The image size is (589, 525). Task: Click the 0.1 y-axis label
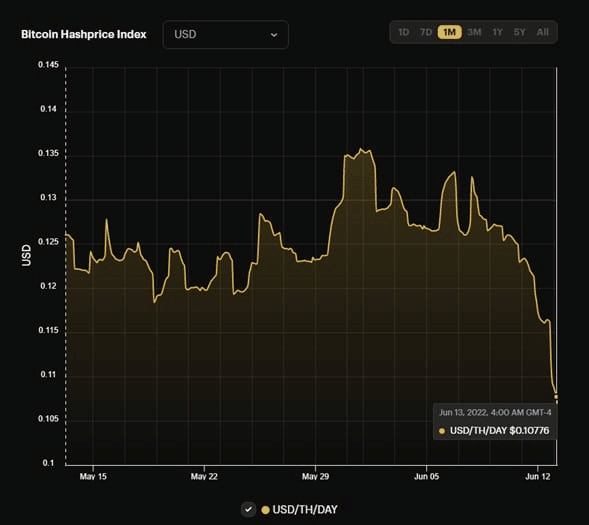(x=48, y=463)
